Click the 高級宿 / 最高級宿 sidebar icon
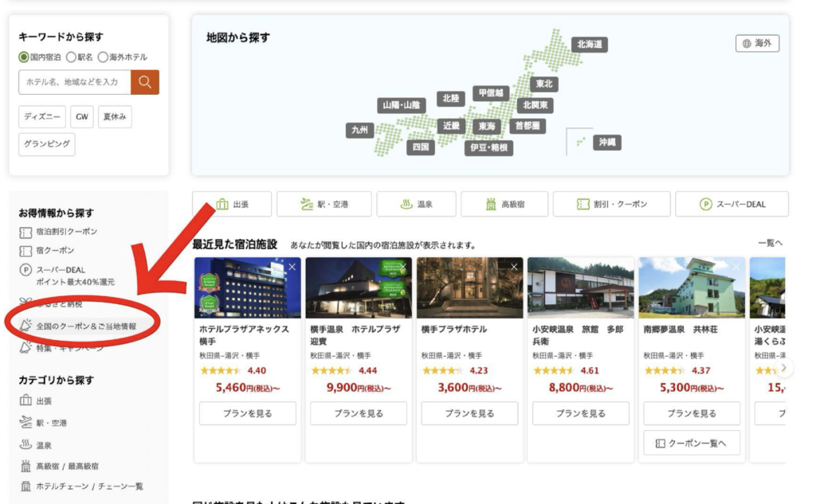 [25, 466]
